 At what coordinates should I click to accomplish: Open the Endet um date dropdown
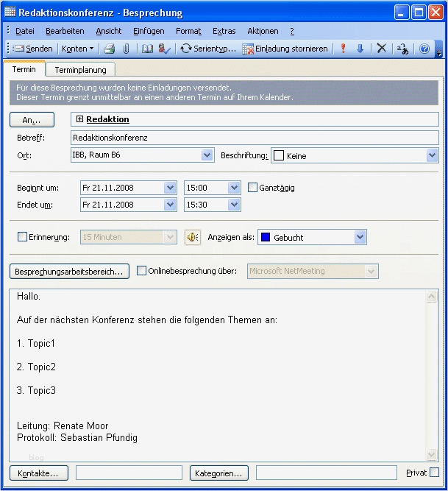coord(170,205)
